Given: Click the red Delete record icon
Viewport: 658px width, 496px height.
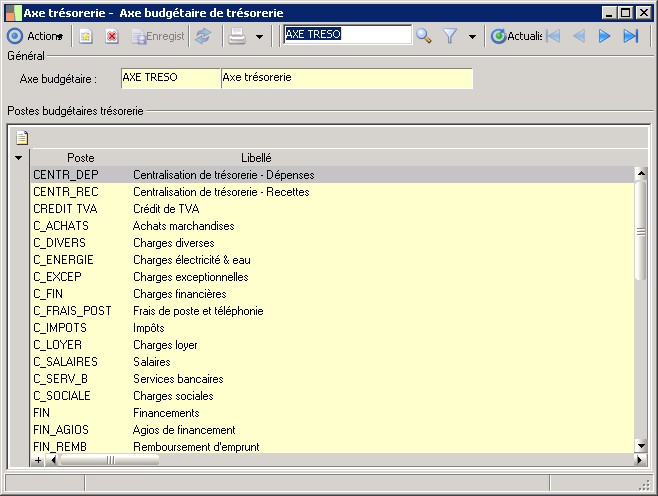Looking at the screenshot, I should tap(112, 36).
